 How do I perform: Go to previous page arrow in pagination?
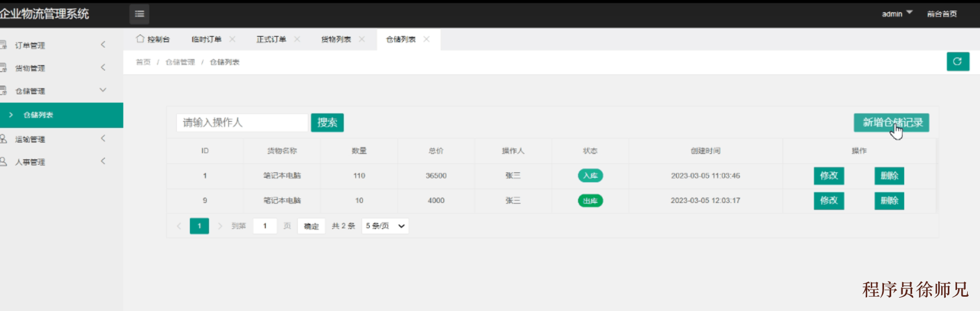pyautogui.click(x=179, y=226)
